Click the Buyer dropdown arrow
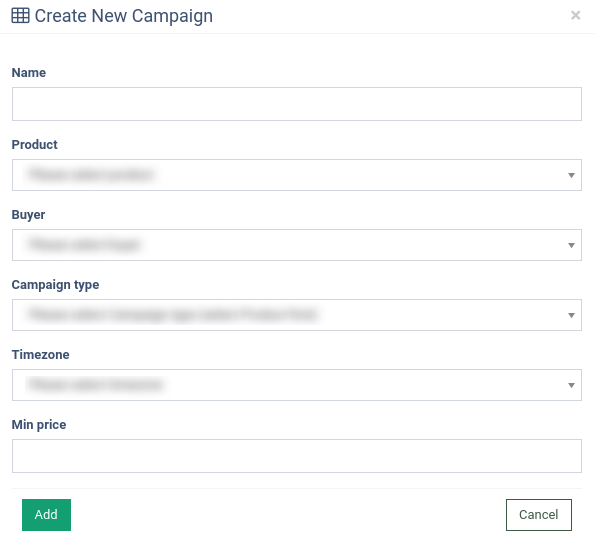Image resolution: width=595 pixels, height=553 pixels. [x=571, y=246]
